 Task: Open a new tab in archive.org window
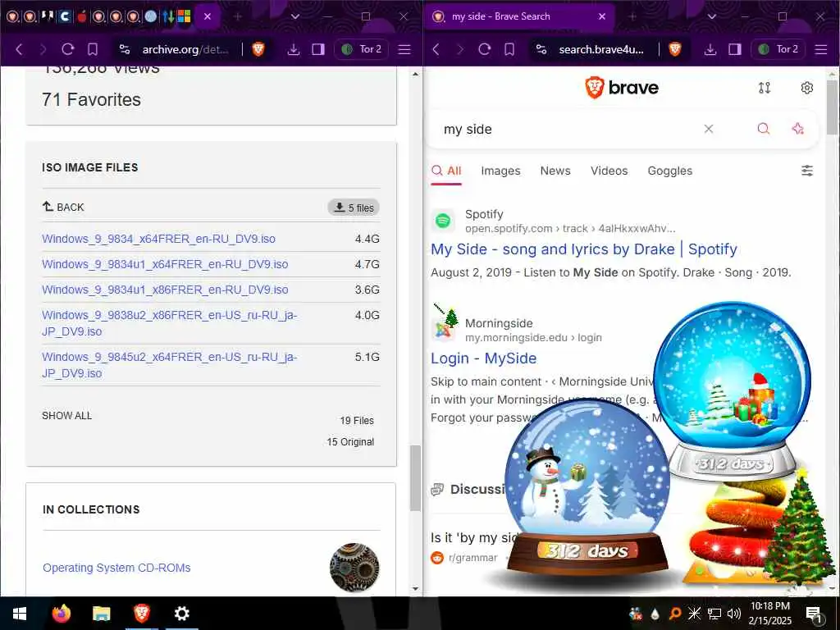click(x=237, y=16)
